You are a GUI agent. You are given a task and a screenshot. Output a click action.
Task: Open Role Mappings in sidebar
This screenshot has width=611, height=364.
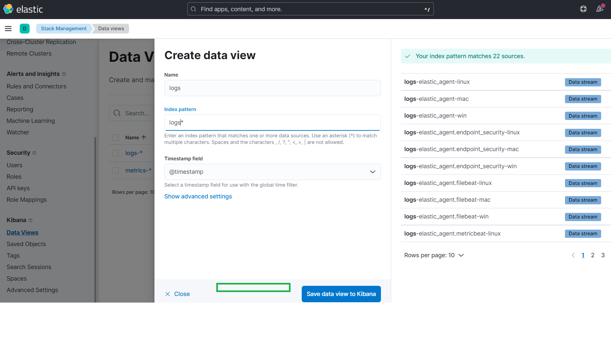click(27, 200)
